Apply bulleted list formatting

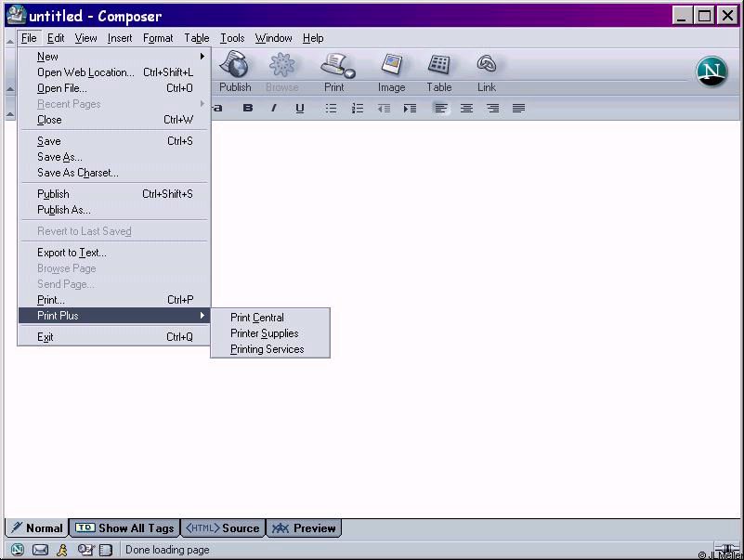click(x=332, y=109)
